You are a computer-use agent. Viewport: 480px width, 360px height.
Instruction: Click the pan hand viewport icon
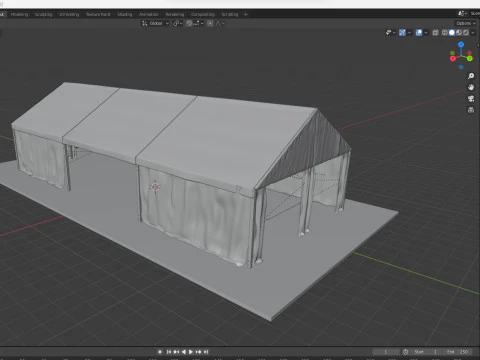point(471,87)
